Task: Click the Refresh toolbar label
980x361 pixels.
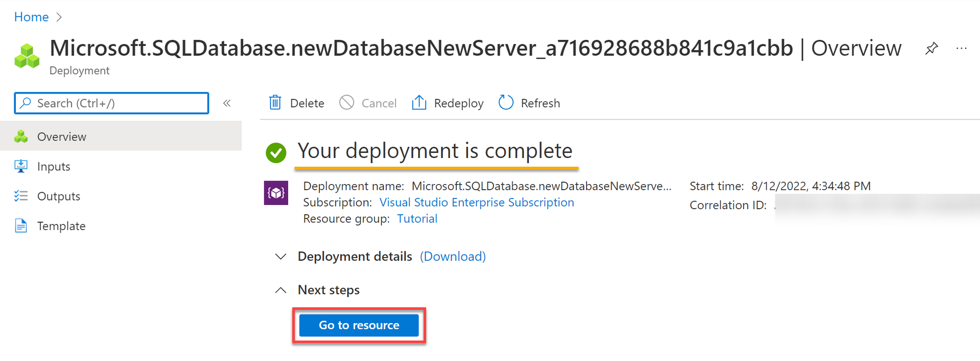Action: point(541,103)
